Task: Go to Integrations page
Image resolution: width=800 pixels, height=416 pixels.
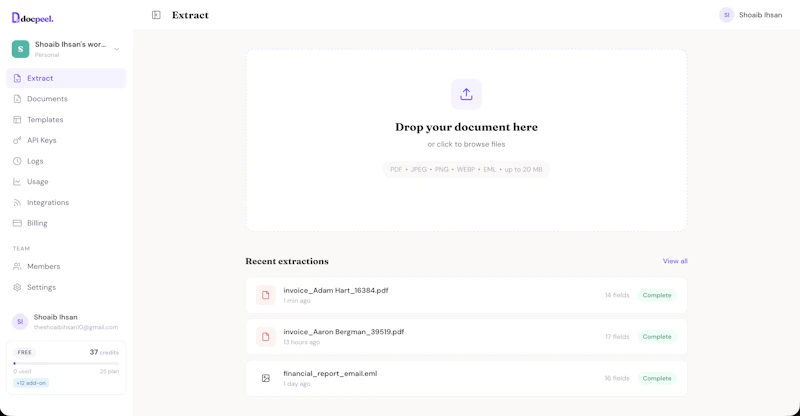Action: click(x=66, y=203)
